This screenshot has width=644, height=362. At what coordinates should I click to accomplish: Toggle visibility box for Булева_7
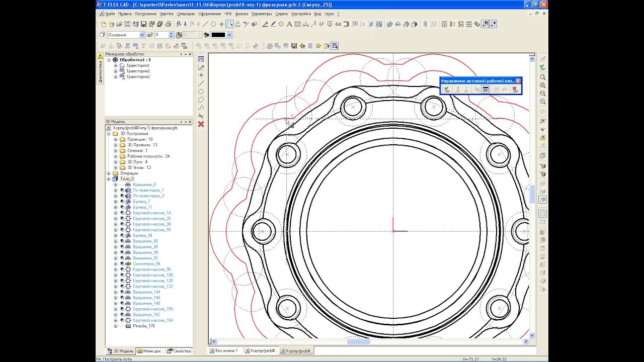click(122, 202)
